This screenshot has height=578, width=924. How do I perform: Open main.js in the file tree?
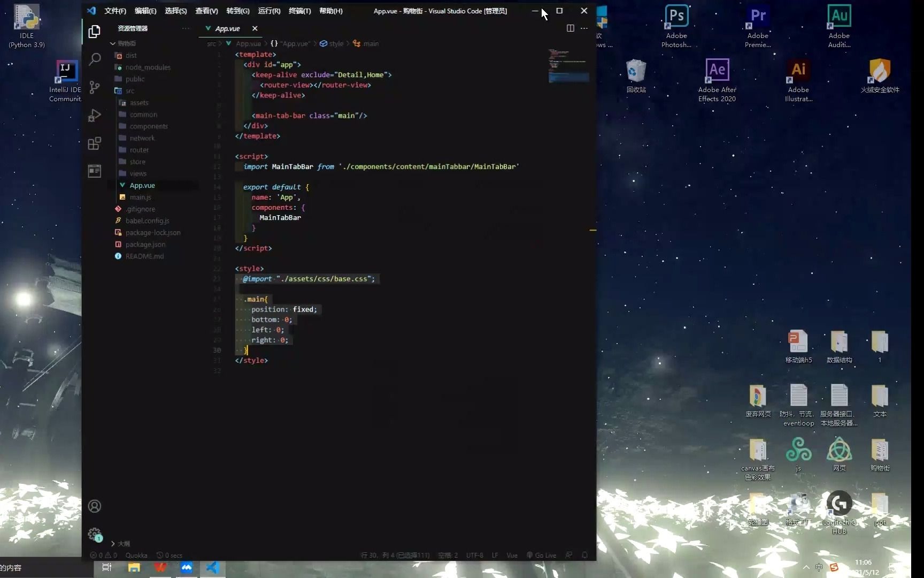pyautogui.click(x=141, y=197)
